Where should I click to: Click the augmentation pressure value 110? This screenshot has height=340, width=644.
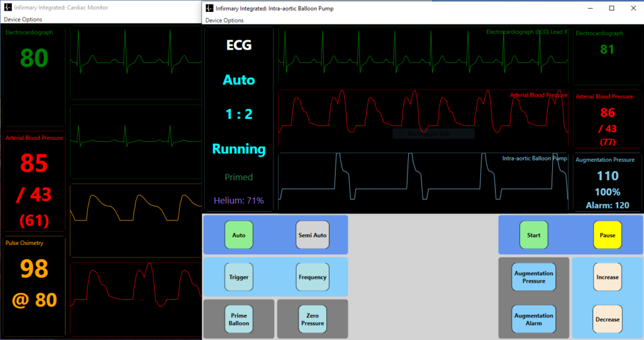tap(608, 176)
